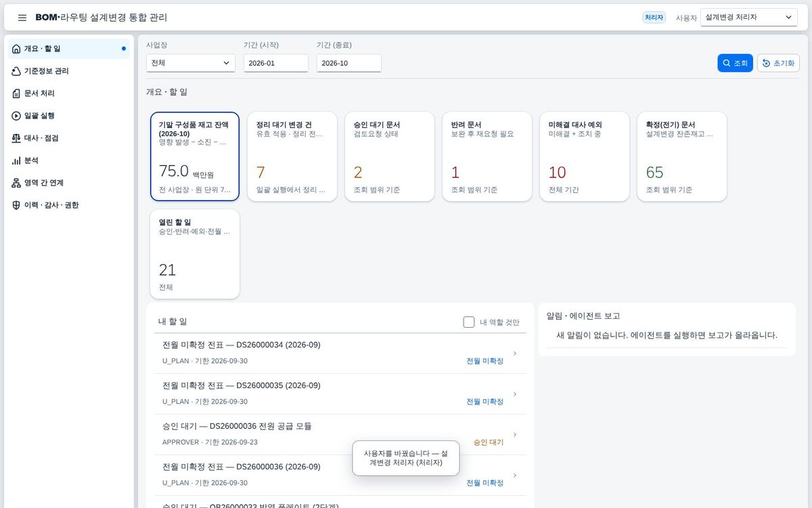Open the 기말 구성품 재고 잔액 card

click(x=195, y=156)
